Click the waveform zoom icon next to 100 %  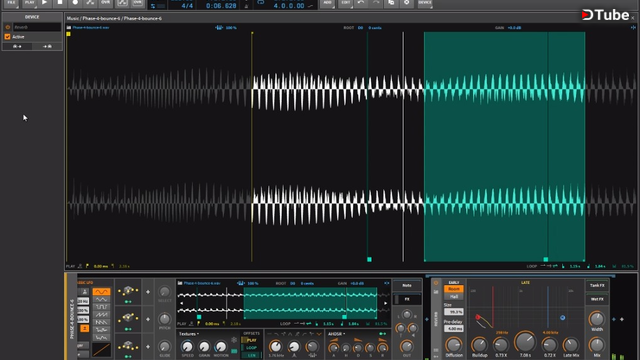219,28
